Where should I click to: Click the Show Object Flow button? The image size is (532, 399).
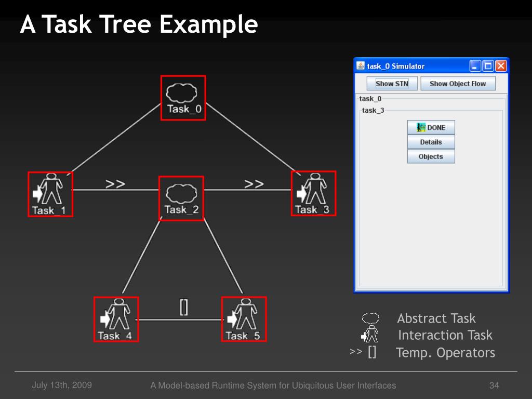pos(458,84)
